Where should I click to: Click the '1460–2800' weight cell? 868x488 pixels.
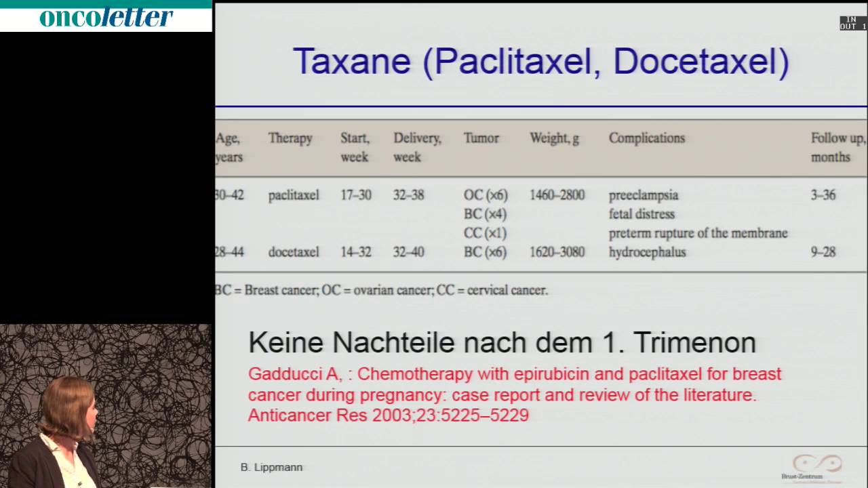(x=557, y=195)
